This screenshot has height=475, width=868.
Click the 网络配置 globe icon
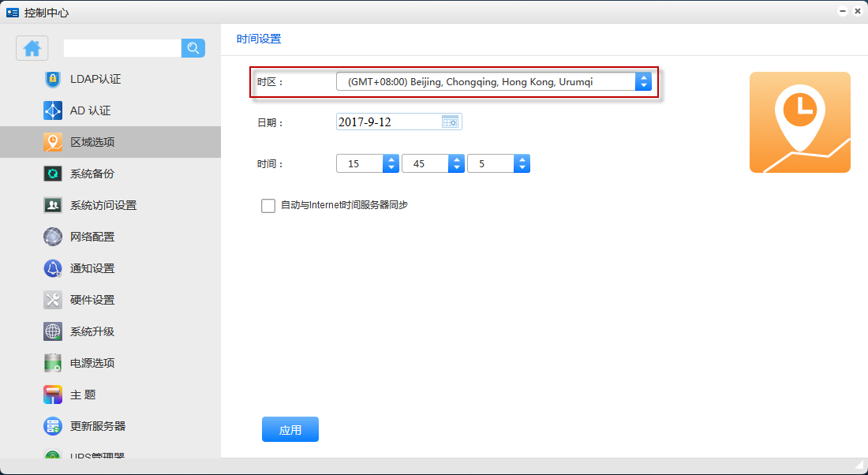tap(53, 237)
